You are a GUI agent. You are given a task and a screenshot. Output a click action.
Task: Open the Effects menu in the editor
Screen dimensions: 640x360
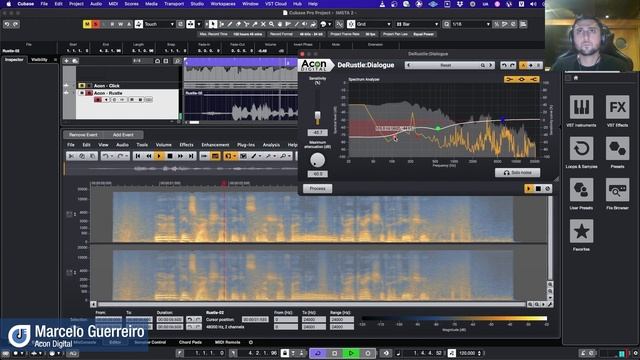coord(187,145)
